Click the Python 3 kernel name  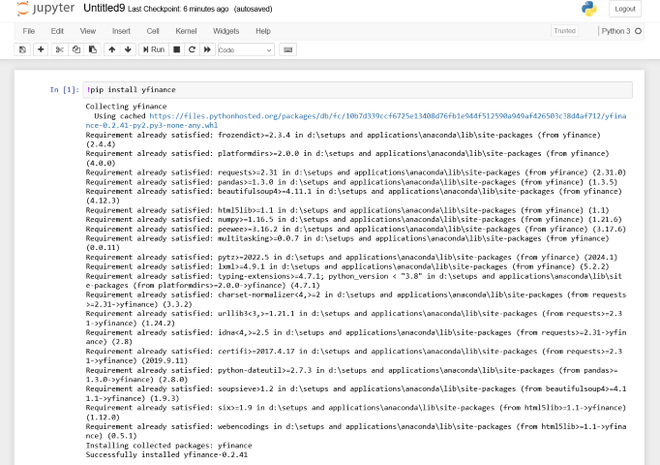[x=616, y=31]
